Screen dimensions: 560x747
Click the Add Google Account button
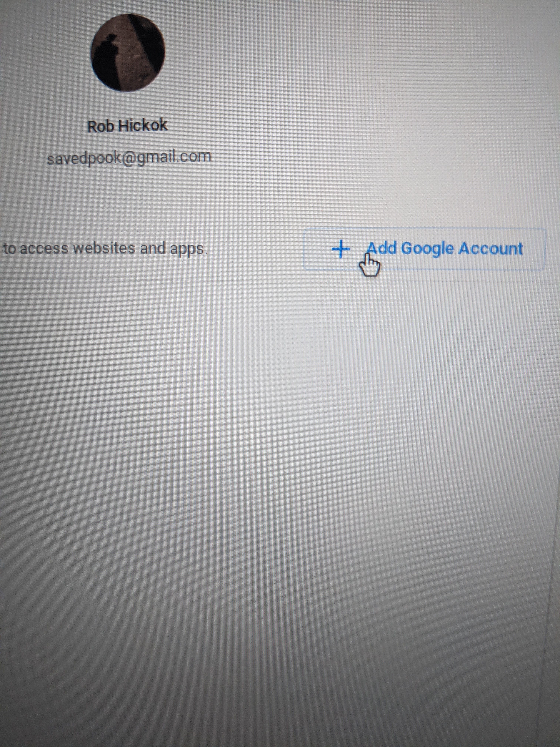(x=424, y=249)
